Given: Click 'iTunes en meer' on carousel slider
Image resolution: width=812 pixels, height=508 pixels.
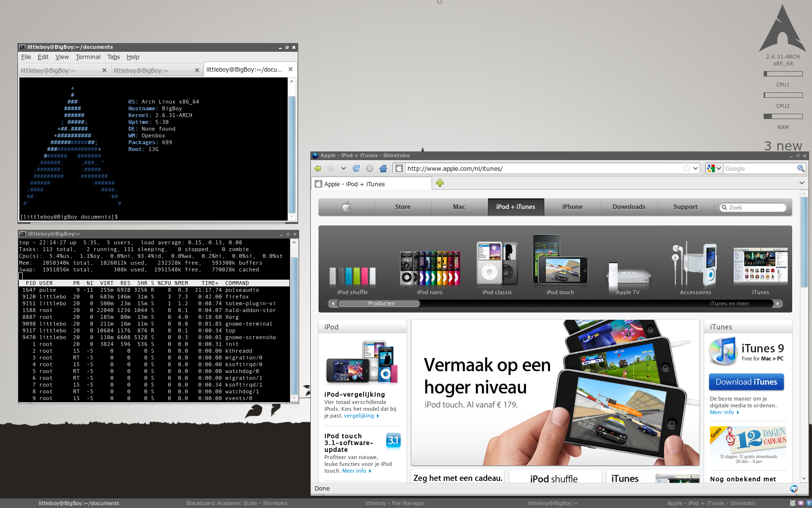Looking at the screenshot, I should tap(729, 303).
